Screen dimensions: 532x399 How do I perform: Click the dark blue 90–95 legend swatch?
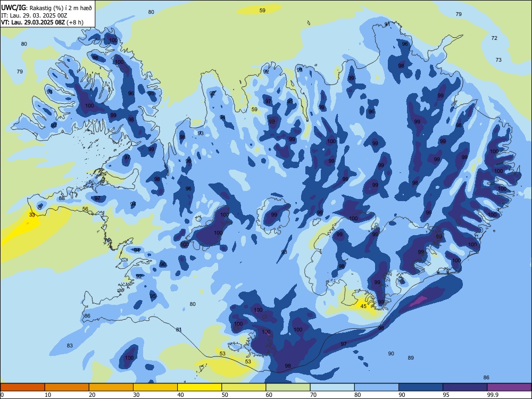pos(421,387)
